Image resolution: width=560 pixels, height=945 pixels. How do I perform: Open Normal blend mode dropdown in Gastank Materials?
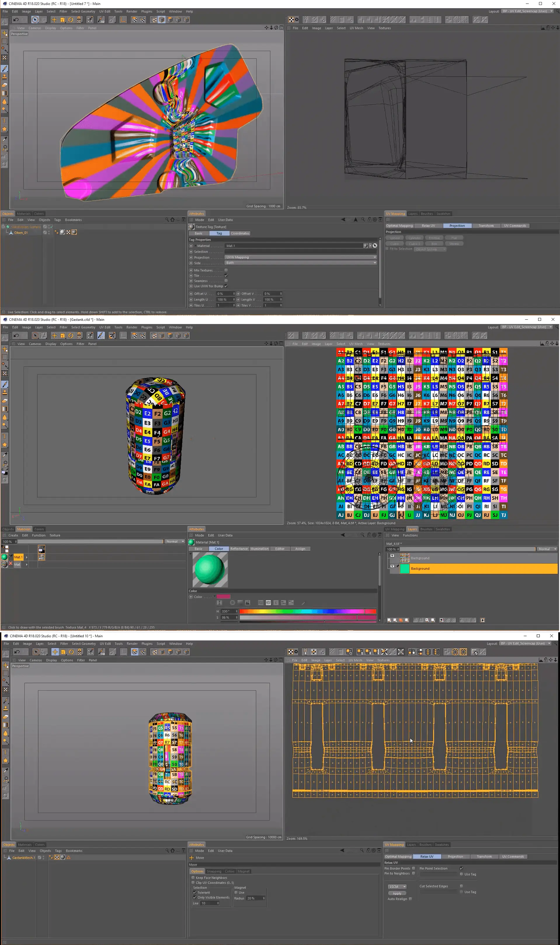175,541
